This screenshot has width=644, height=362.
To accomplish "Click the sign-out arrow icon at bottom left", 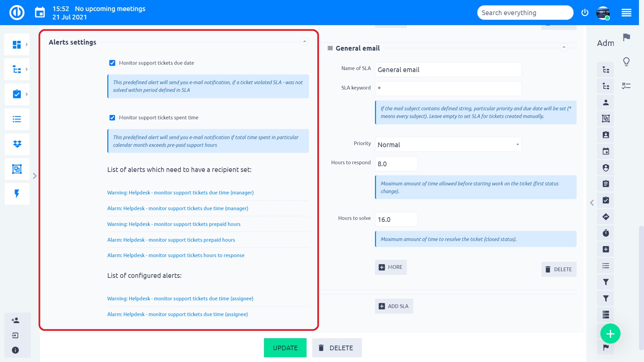I will [x=15, y=336].
